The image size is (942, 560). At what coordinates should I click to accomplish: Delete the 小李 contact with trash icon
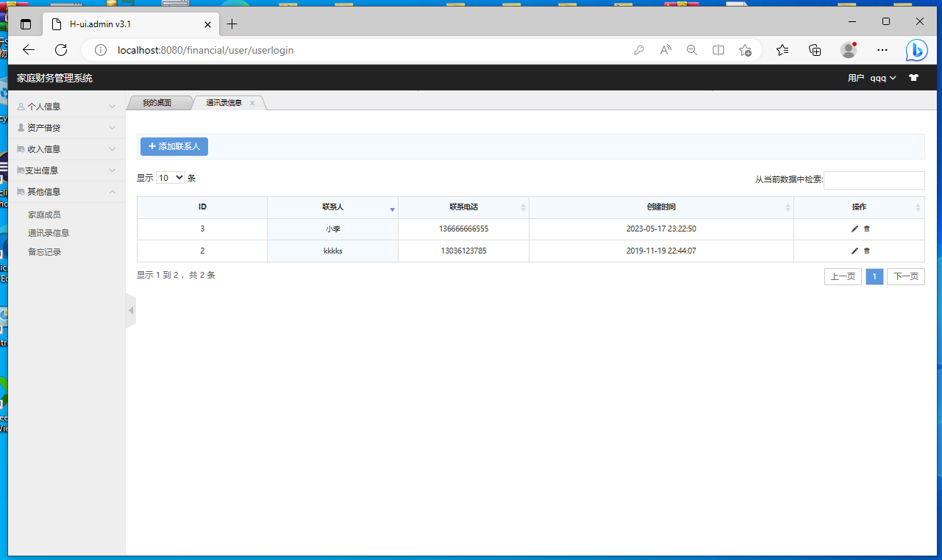[867, 229]
